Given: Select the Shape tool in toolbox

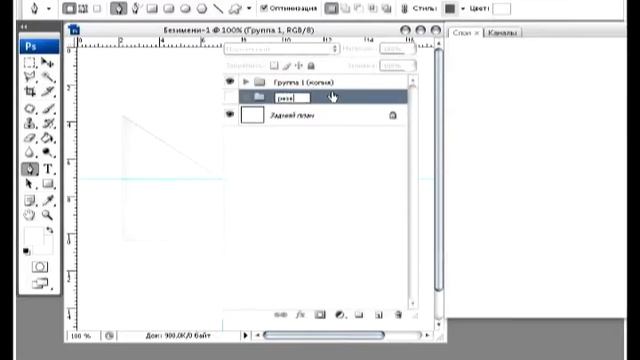Looking at the screenshot, I should pos(47,184).
